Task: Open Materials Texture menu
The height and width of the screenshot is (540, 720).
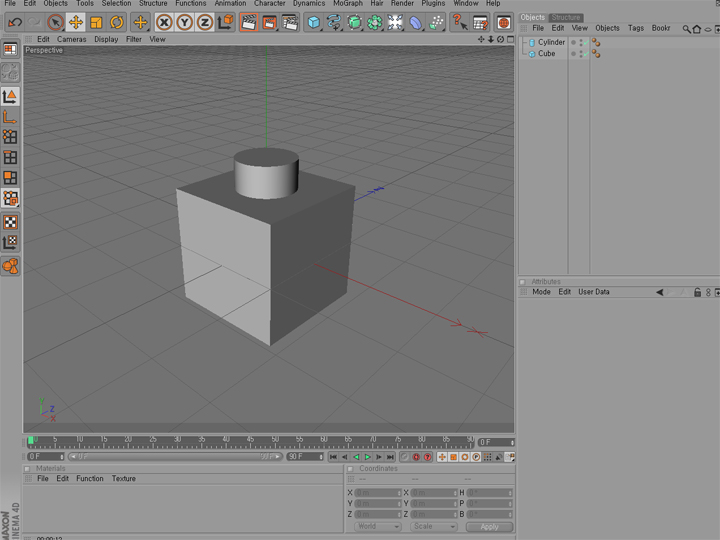Action: coord(124,478)
